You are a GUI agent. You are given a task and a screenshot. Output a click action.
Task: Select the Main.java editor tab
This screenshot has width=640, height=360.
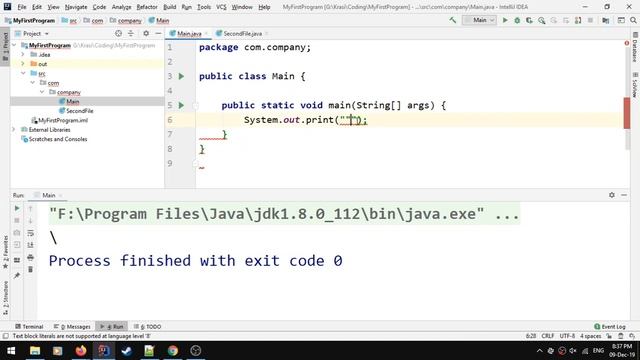[189, 33]
